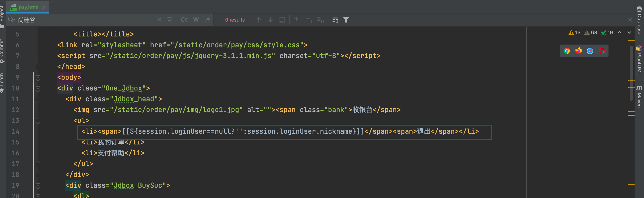This screenshot has height=198, width=644.
Task: Collapse closing ul fold on line 17
Action: click(38, 164)
